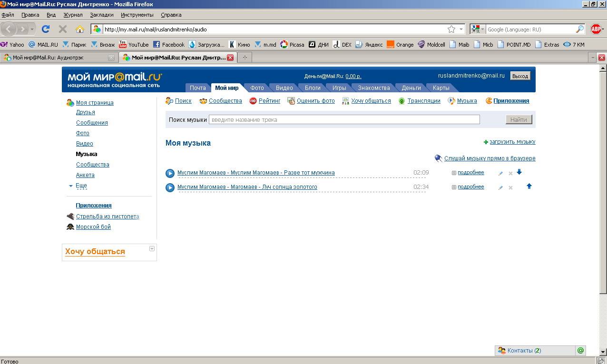Open the Orange bookmark
The width and height of the screenshot is (607, 364).
coord(400,44)
